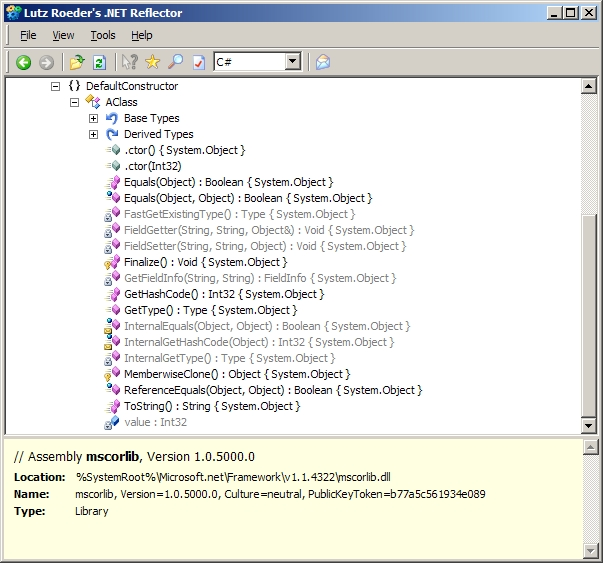Click the method icon for Finalize()
Viewport: 603px width, 563px height.
point(113,262)
